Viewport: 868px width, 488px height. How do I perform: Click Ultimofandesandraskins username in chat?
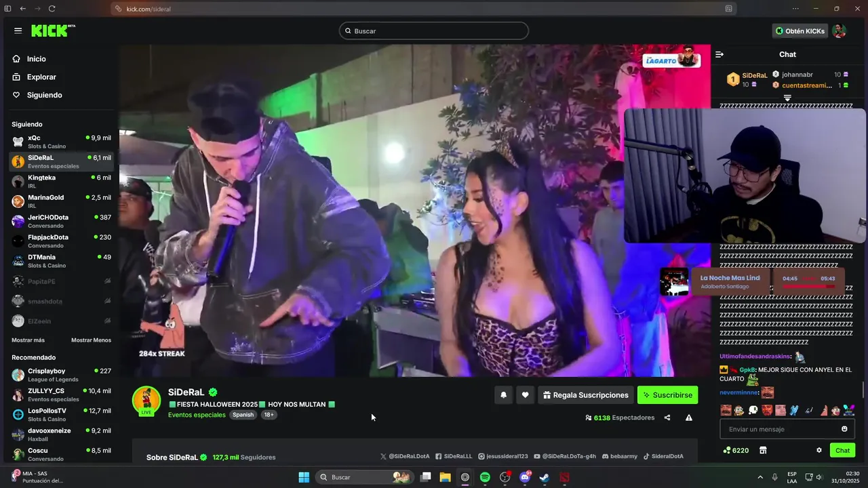(x=755, y=357)
